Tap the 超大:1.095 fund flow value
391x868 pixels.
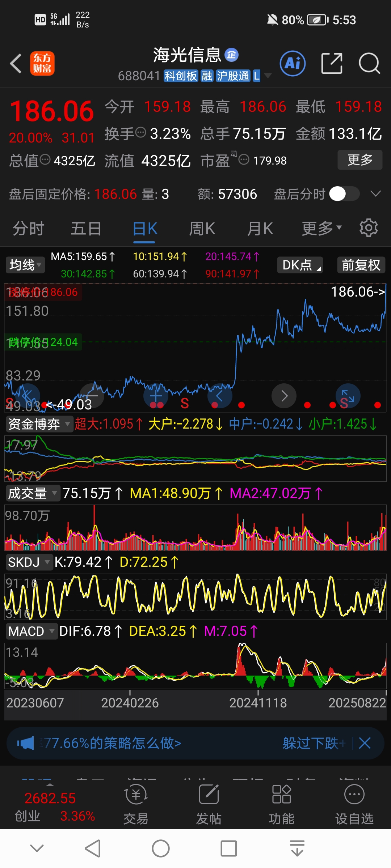[109, 424]
